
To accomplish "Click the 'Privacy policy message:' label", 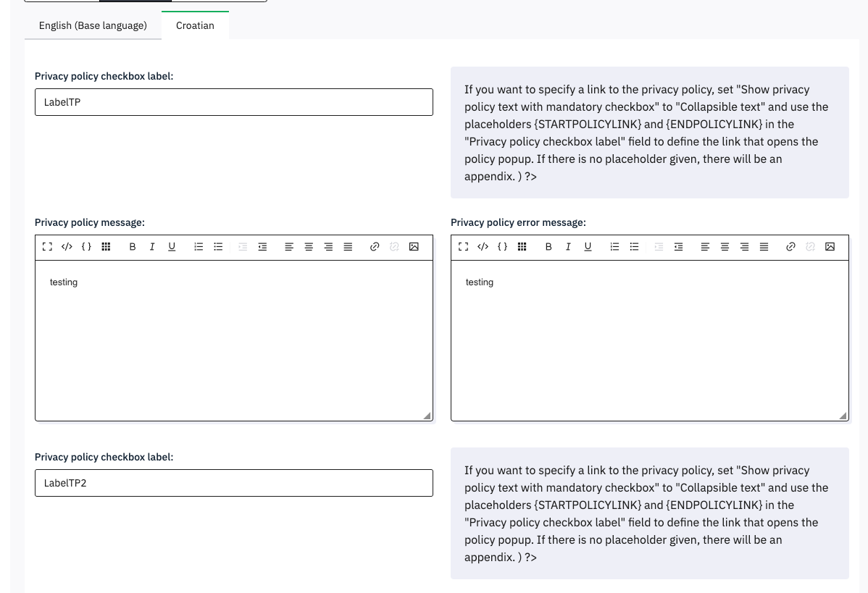I will coord(90,222).
